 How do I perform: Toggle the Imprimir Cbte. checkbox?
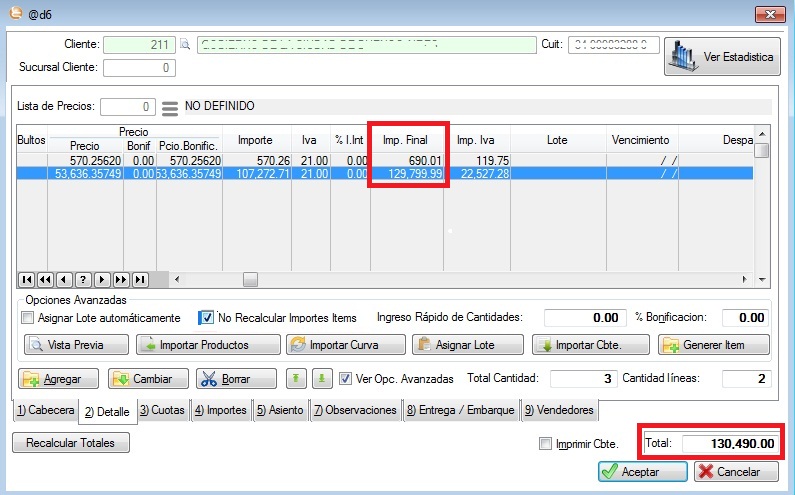tap(545, 443)
